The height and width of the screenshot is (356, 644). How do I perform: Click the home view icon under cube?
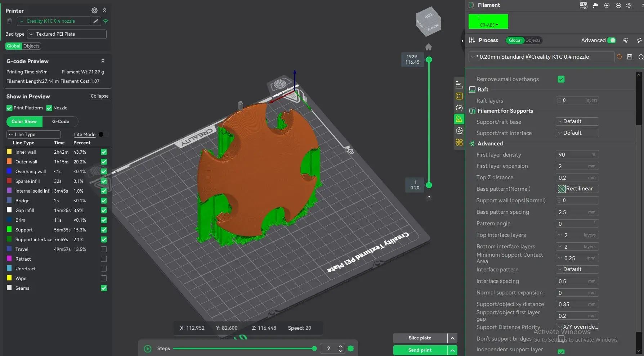(429, 47)
